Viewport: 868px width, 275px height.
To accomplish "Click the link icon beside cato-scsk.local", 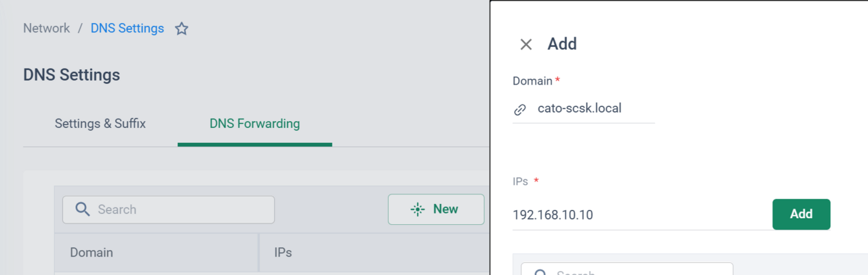I will (x=520, y=108).
